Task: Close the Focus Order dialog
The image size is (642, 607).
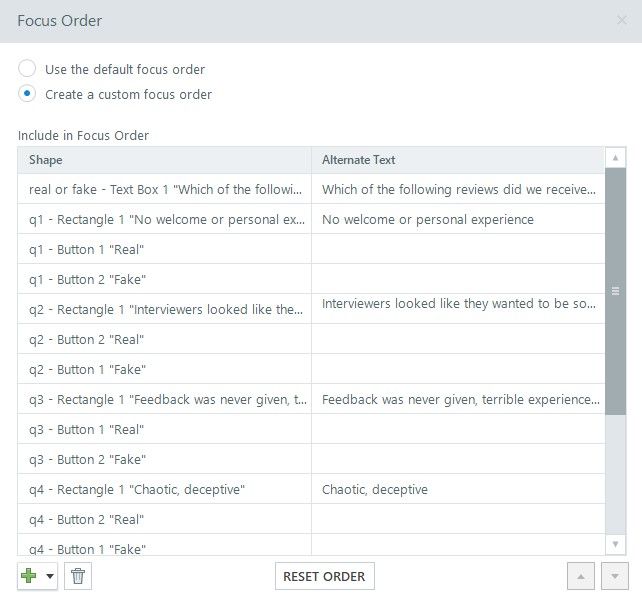Action: pyautogui.click(x=622, y=20)
